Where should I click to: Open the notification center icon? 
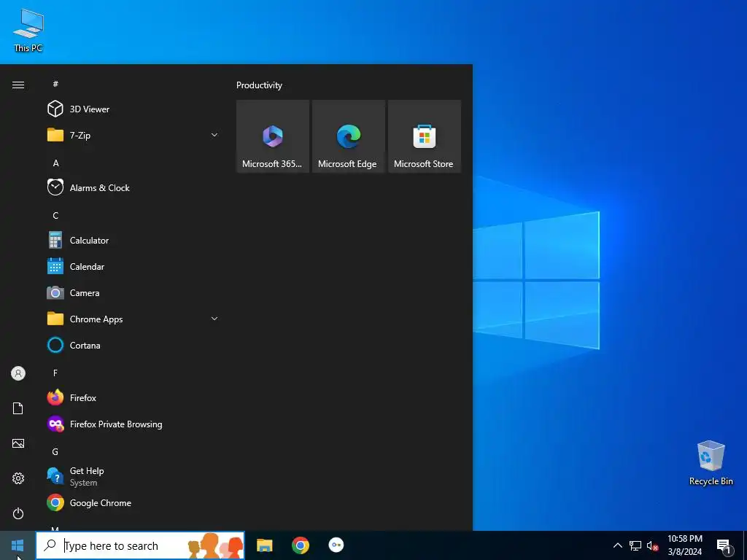coord(724,545)
